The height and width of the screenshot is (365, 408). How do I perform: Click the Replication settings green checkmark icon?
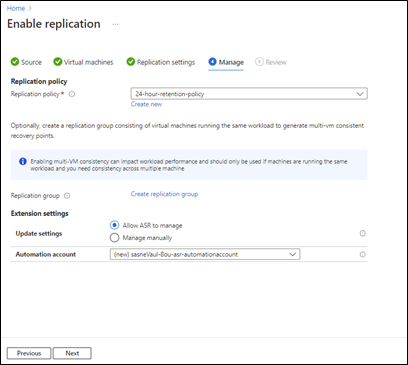131,62
